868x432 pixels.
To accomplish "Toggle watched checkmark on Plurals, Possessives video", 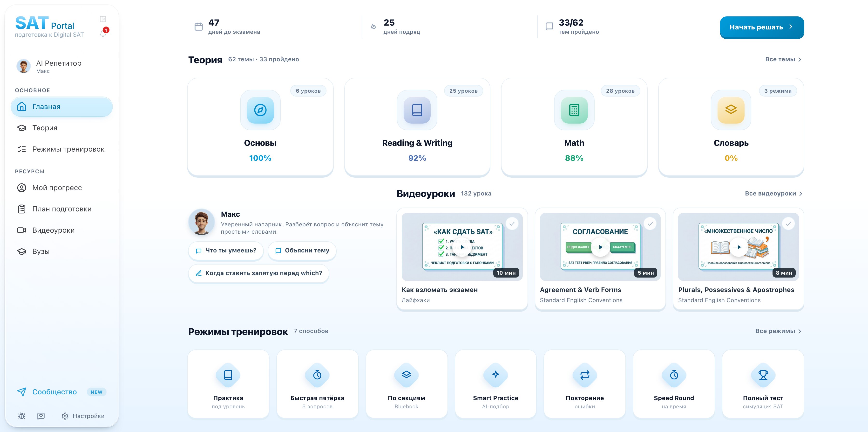I will [788, 223].
